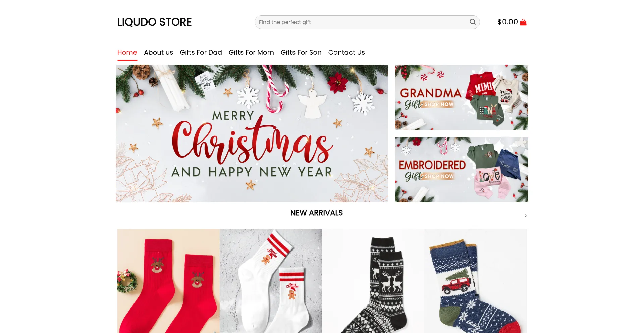Go to LIQUDO STORE logo homepage

154,22
